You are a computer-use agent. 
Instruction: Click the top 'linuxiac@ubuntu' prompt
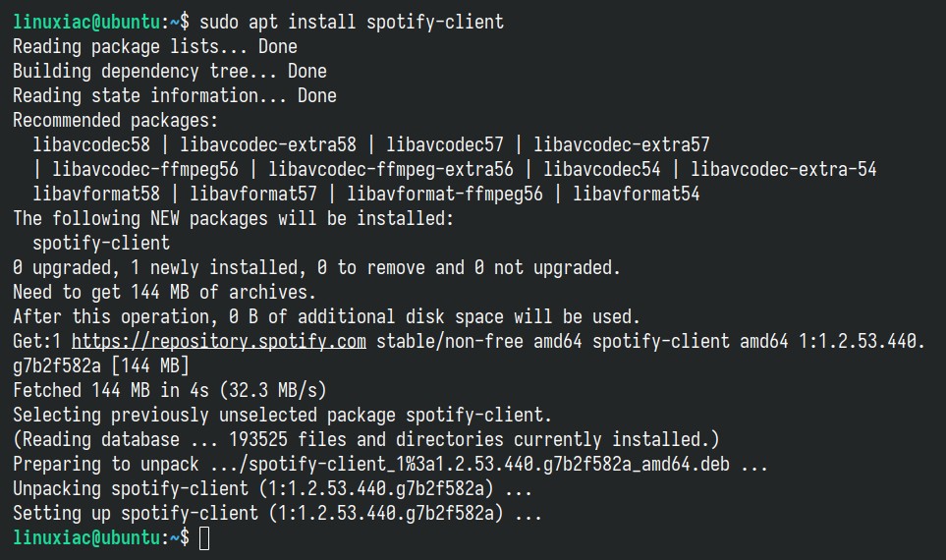(x=86, y=23)
